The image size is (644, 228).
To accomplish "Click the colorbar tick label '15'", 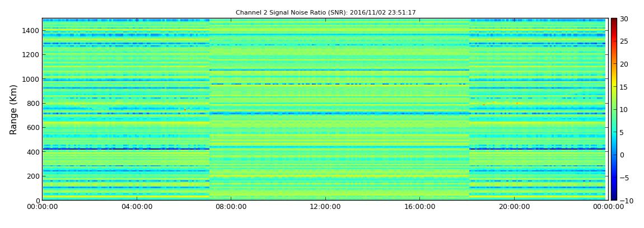I will [x=624, y=87].
